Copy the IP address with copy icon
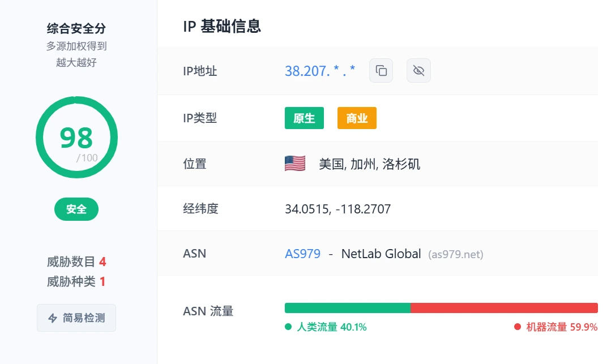611x364 pixels. (381, 71)
